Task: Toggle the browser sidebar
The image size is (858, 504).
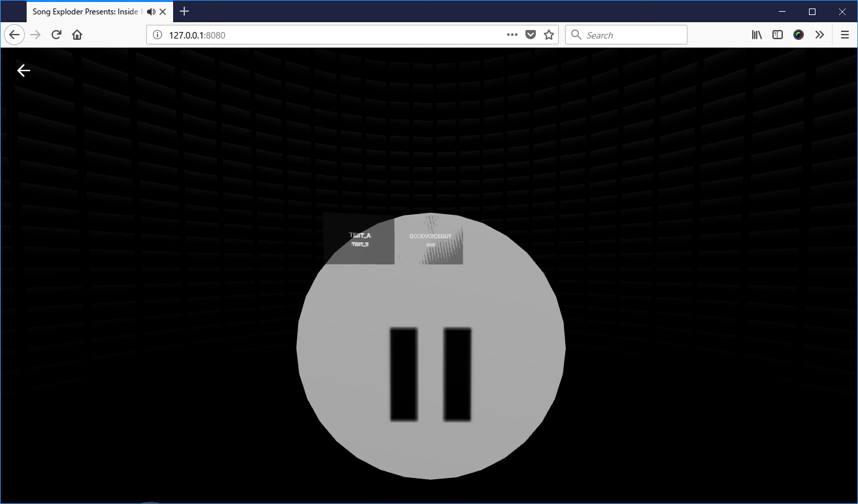Action: [778, 35]
